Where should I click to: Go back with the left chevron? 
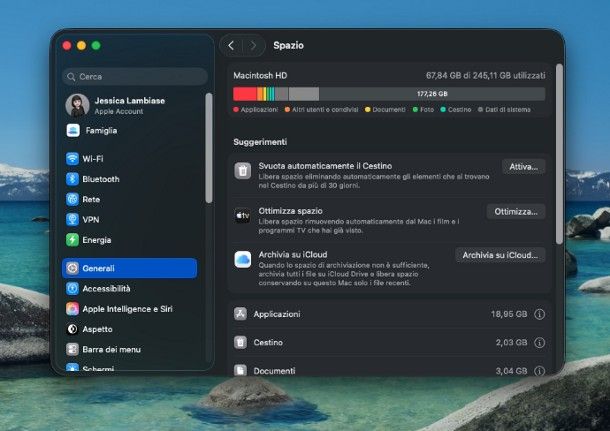pos(231,46)
